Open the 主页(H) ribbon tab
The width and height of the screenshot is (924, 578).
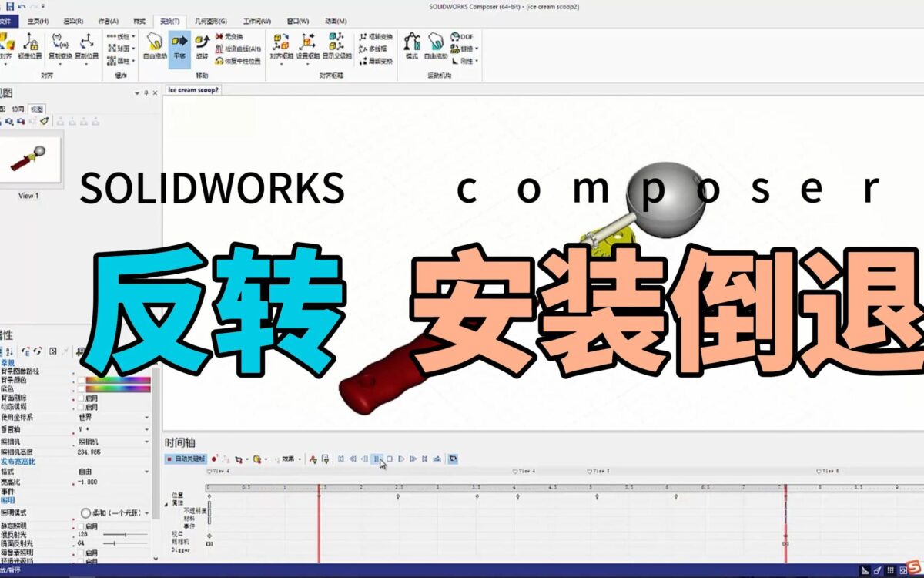click(x=38, y=21)
